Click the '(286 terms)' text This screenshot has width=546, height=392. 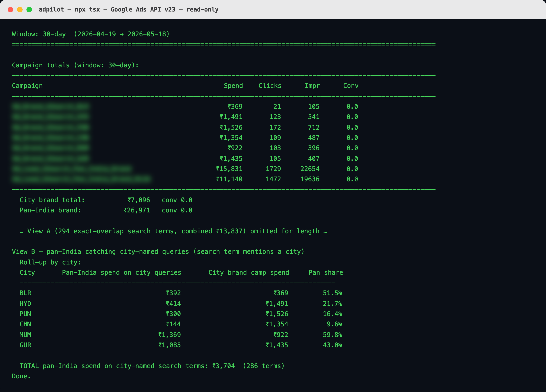click(264, 366)
